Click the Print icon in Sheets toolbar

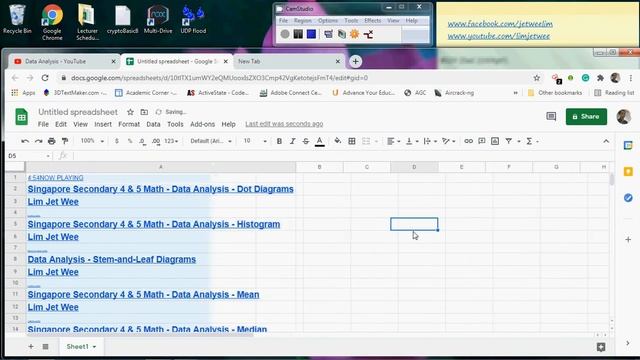pos(51,141)
